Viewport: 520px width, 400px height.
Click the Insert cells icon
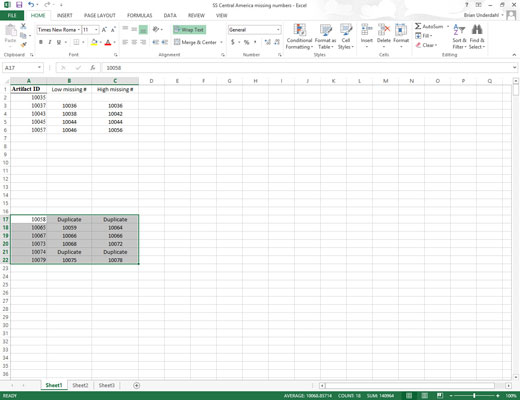(x=367, y=30)
